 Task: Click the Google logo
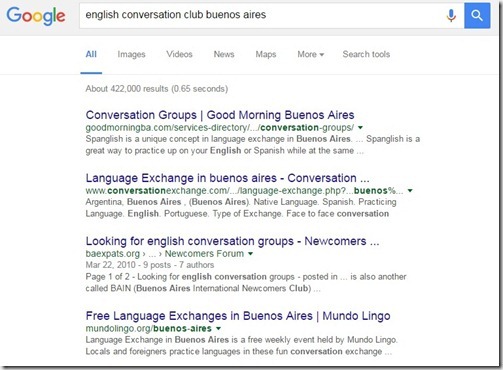pos(36,16)
